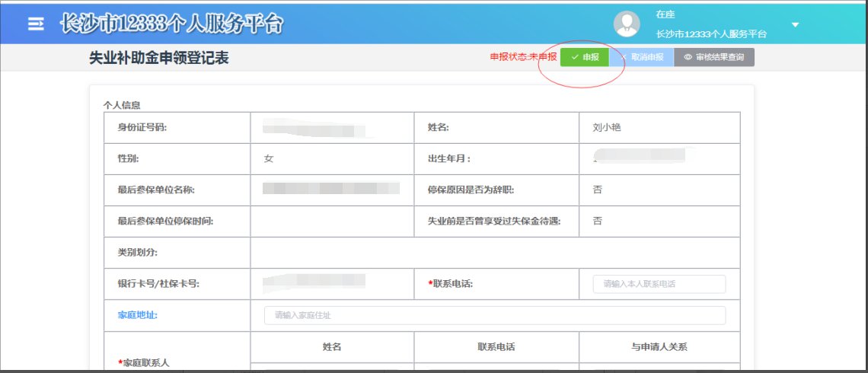This screenshot has height=373, width=868.
Task: Click the 联系电话 phone input field
Action: coord(659,284)
